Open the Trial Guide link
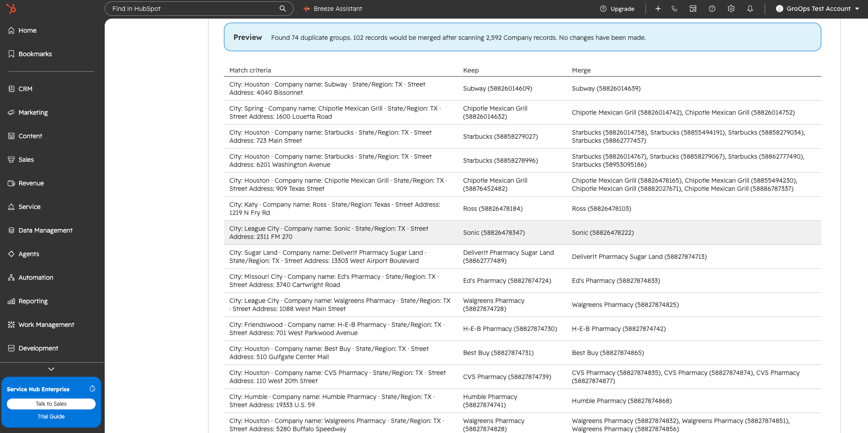This screenshot has width=868, height=433. coord(51,417)
